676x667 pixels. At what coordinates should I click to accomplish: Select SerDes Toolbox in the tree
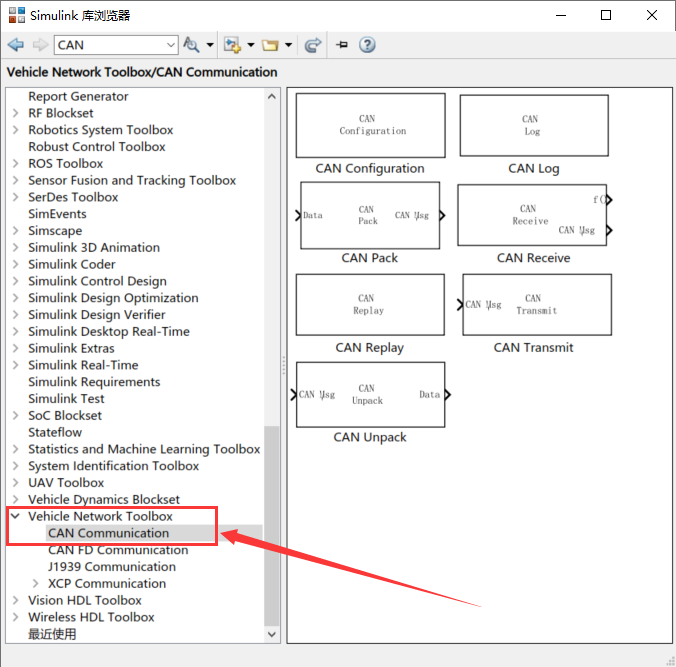point(73,197)
